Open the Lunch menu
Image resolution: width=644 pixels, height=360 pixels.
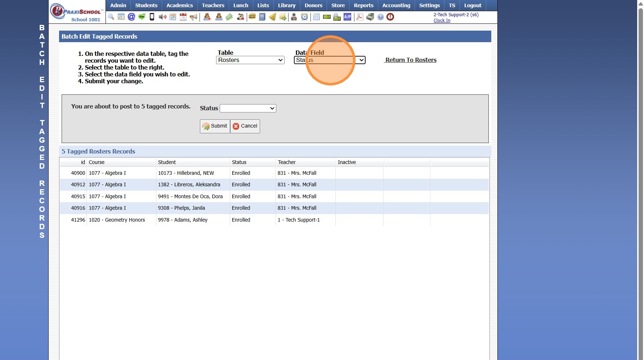tap(241, 5)
